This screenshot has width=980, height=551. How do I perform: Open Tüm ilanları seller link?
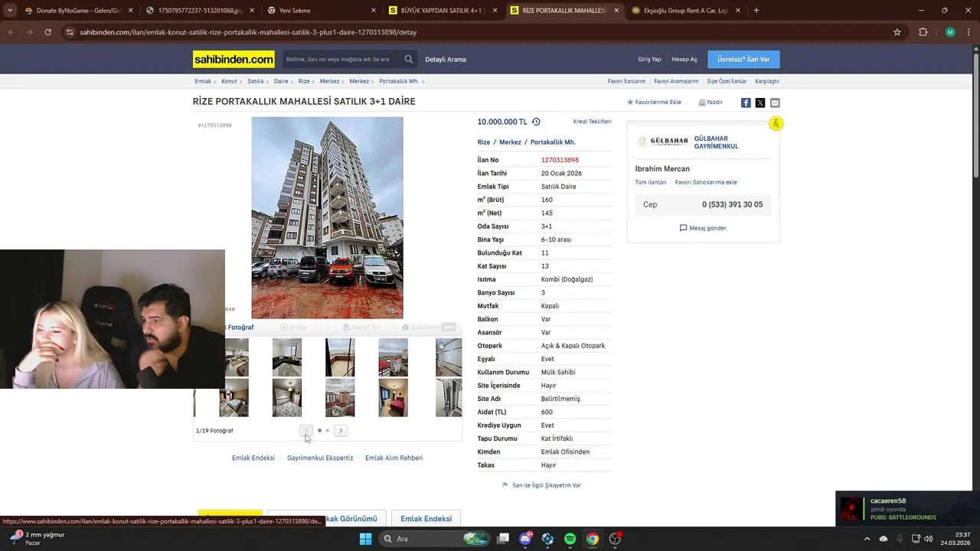pos(651,182)
